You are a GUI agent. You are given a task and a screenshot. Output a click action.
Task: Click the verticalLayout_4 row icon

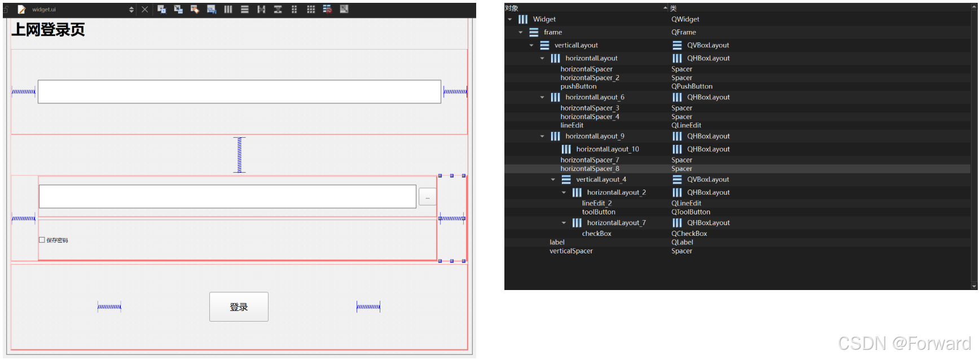click(566, 179)
